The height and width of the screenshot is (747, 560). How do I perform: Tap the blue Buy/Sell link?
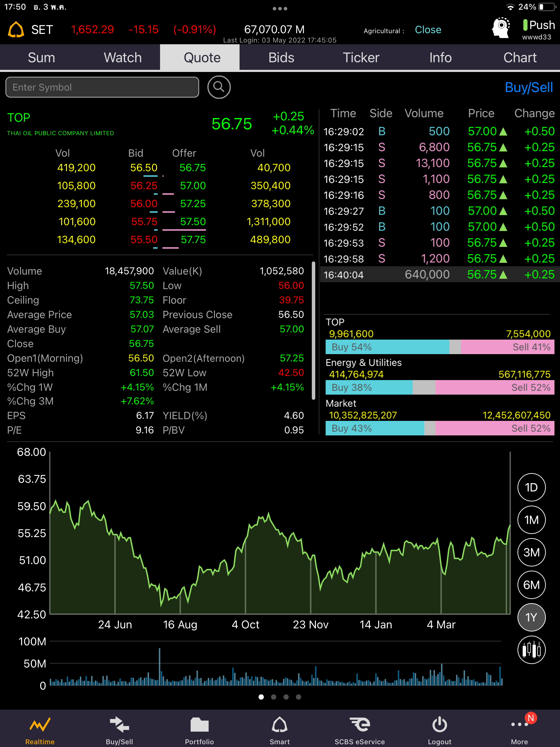[529, 87]
